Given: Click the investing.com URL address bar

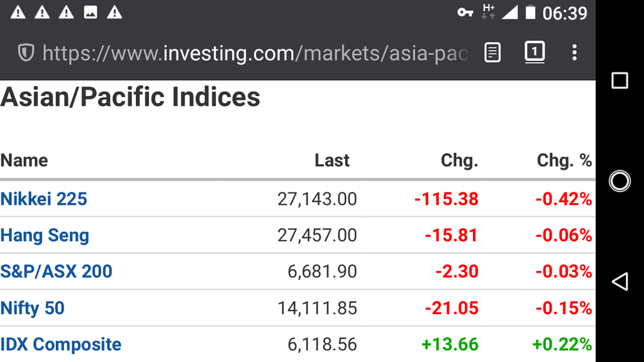Looking at the screenshot, I should [x=255, y=53].
